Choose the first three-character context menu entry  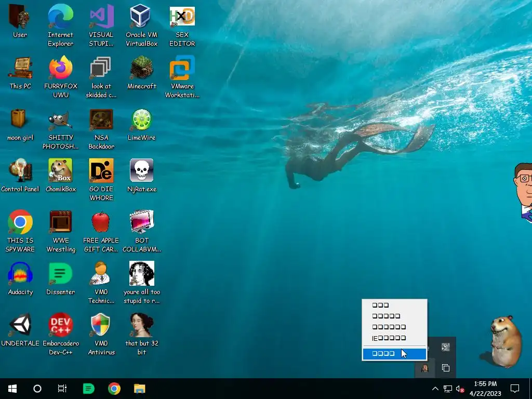[x=394, y=305]
